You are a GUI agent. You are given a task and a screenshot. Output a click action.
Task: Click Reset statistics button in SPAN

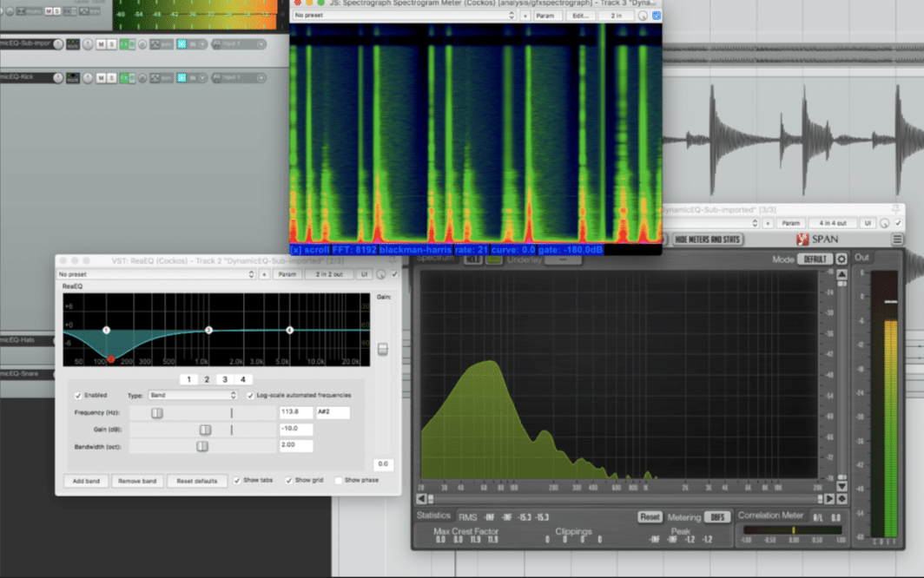(650, 516)
